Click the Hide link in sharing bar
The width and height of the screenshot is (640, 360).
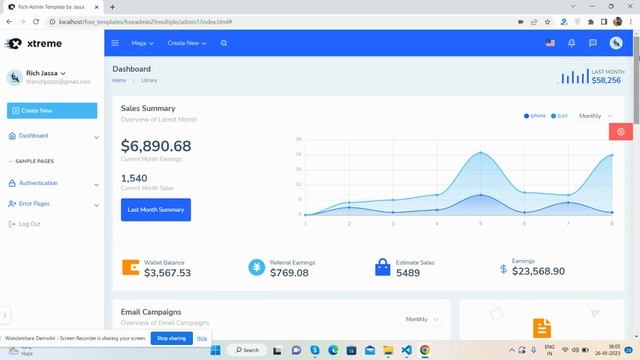[202, 338]
